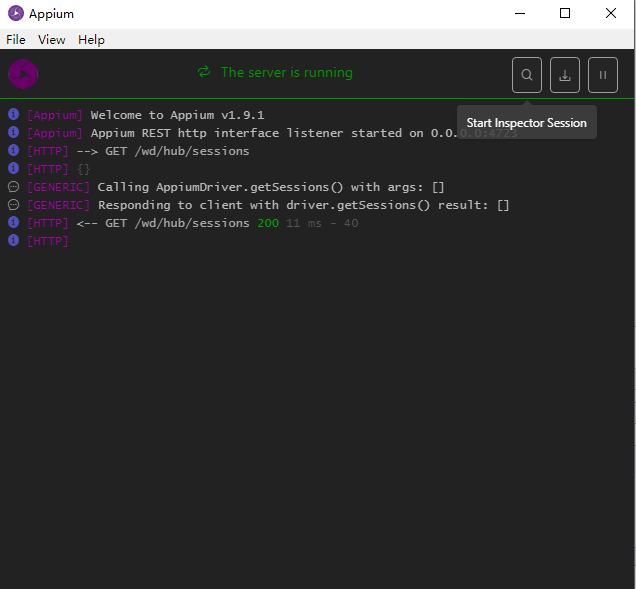Click 'Appium REST http interface listener started' text
The width and height of the screenshot is (636, 589).
pos(246,133)
